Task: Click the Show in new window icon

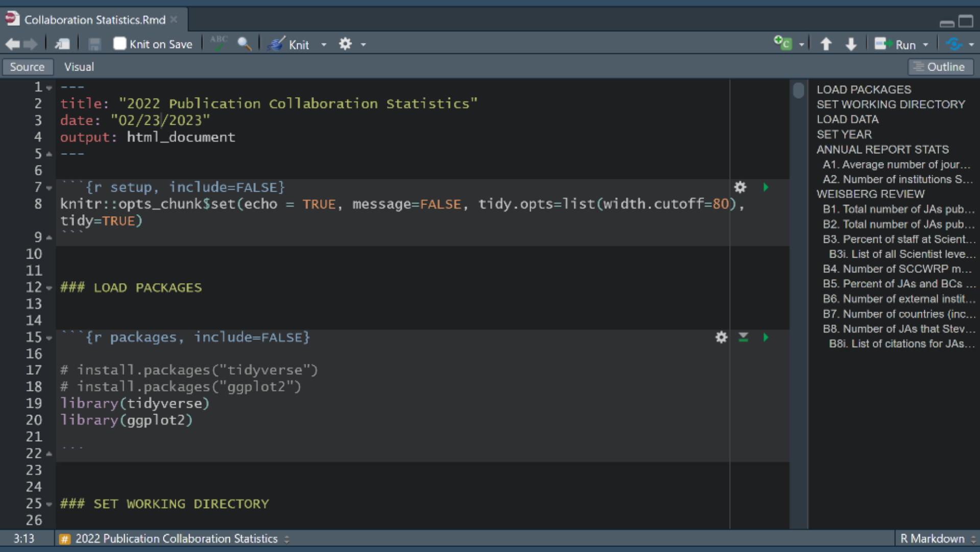Action: (62, 44)
